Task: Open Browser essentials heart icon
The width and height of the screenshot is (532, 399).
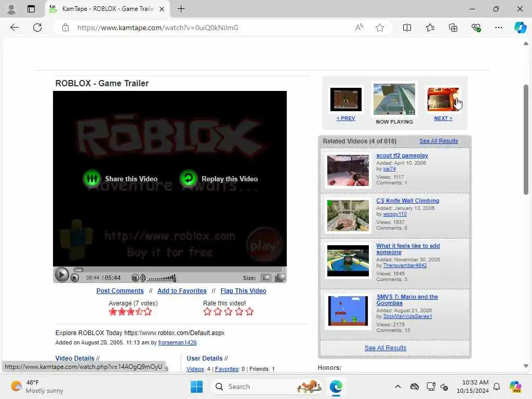Action: (476, 28)
